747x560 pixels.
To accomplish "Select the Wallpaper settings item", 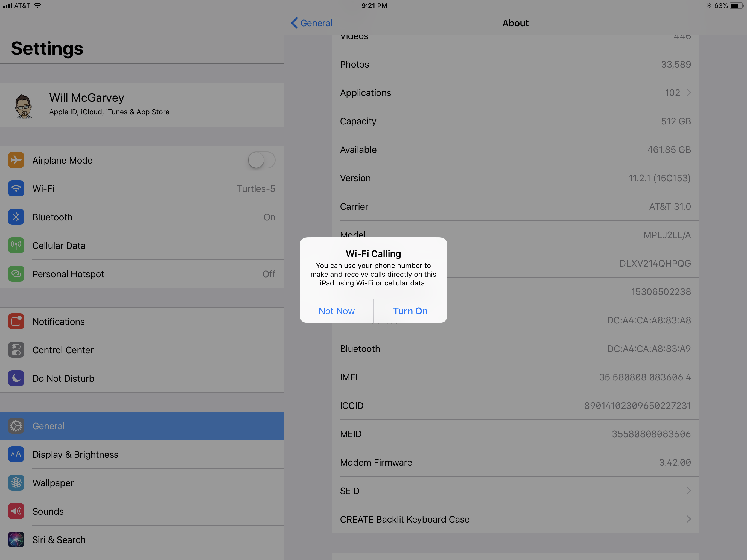I will coord(53,483).
